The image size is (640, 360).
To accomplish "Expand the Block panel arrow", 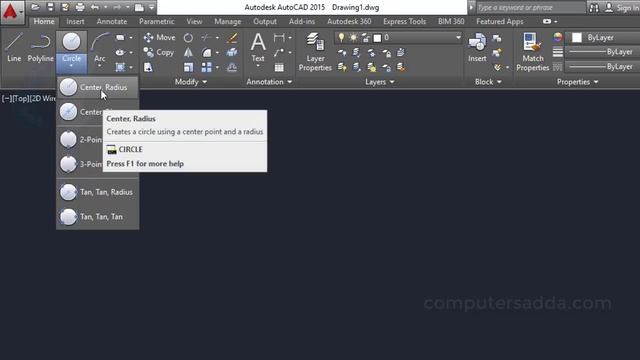I will pos(499,82).
